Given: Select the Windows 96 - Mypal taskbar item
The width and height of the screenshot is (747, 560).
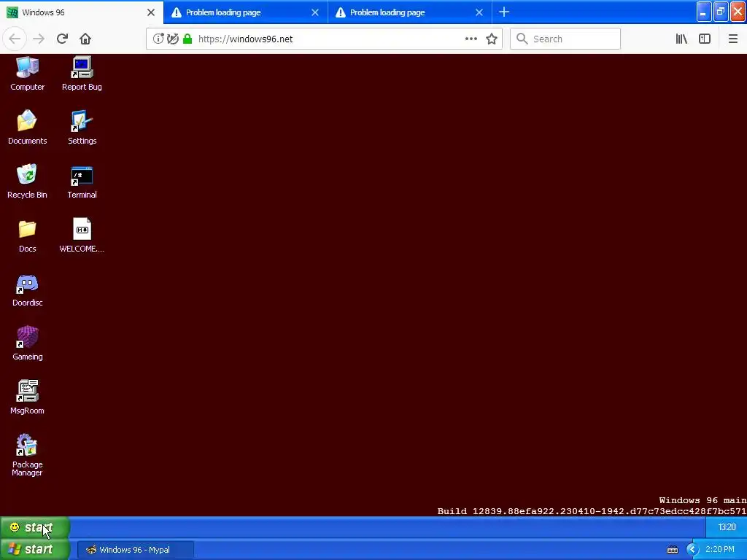Looking at the screenshot, I should [x=135, y=550].
